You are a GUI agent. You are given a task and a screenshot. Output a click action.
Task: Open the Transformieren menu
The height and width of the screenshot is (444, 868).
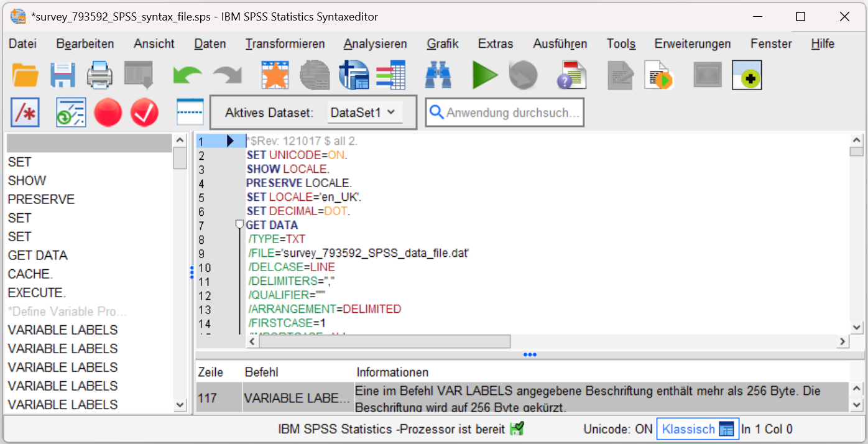point(285,44)
